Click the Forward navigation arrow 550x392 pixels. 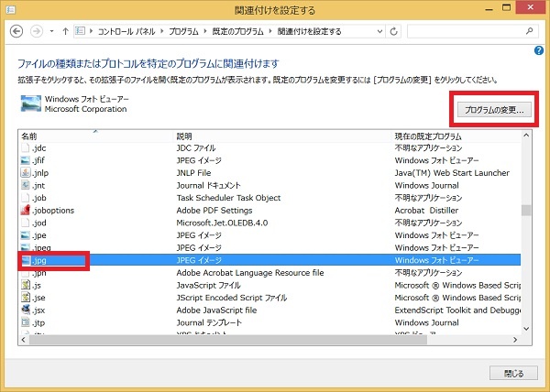37,31
